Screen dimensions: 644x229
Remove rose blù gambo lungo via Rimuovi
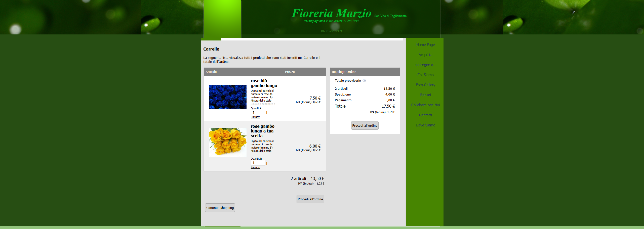coord(255,117)
